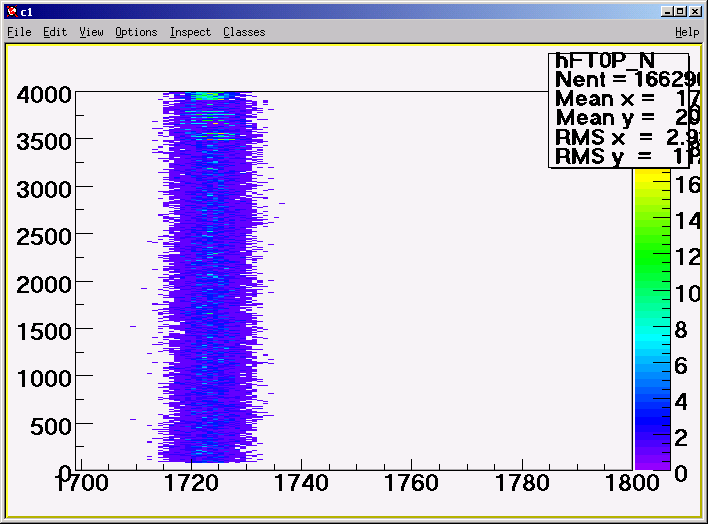708x524 pixels.
Task: Click the palette axis label 8
Action: click(x=681, y=330)
